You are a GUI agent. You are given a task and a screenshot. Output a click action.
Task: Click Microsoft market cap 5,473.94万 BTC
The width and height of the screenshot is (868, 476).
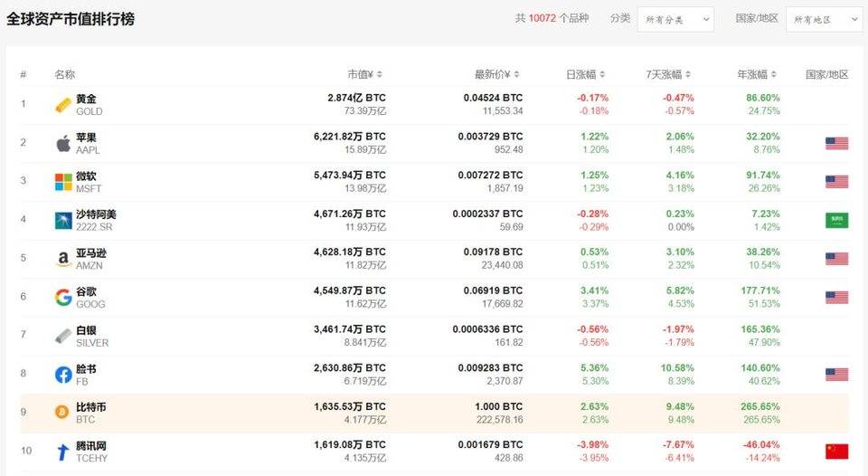pyautogui.click(x=350, y=175)
